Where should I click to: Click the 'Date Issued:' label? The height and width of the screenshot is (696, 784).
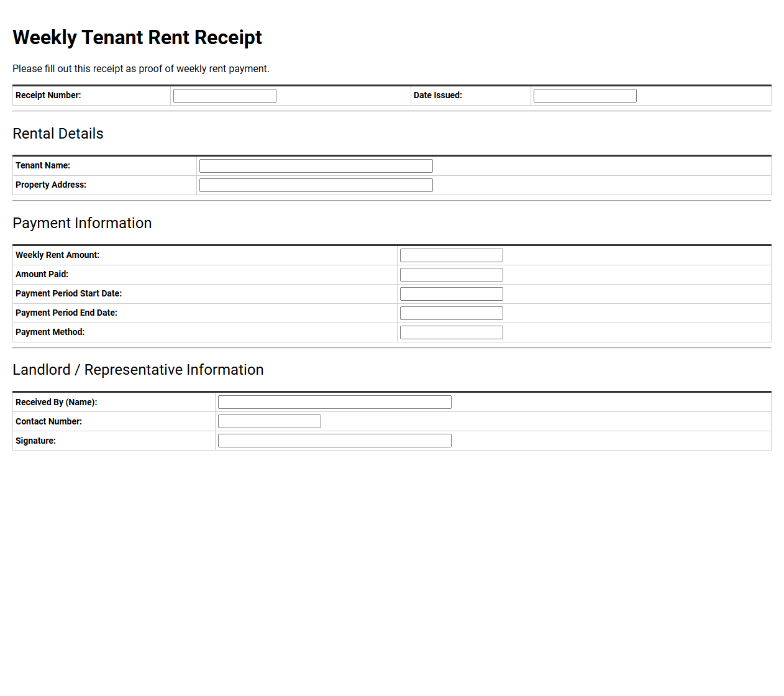click(x=438, y=95)
